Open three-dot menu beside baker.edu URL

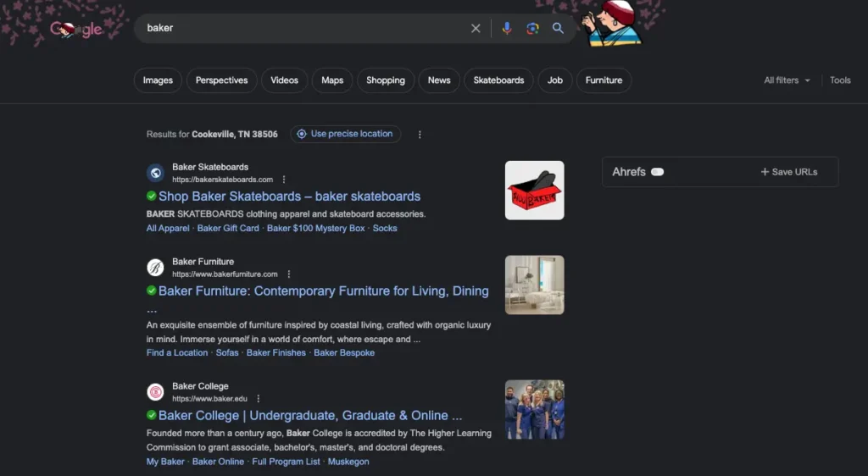click(x=259, y=399)
